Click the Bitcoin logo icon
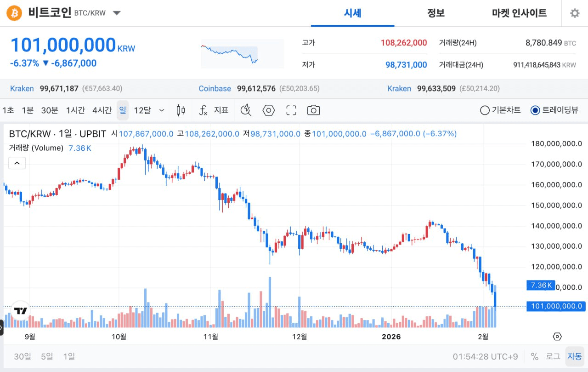 click(x=14, y=13)
